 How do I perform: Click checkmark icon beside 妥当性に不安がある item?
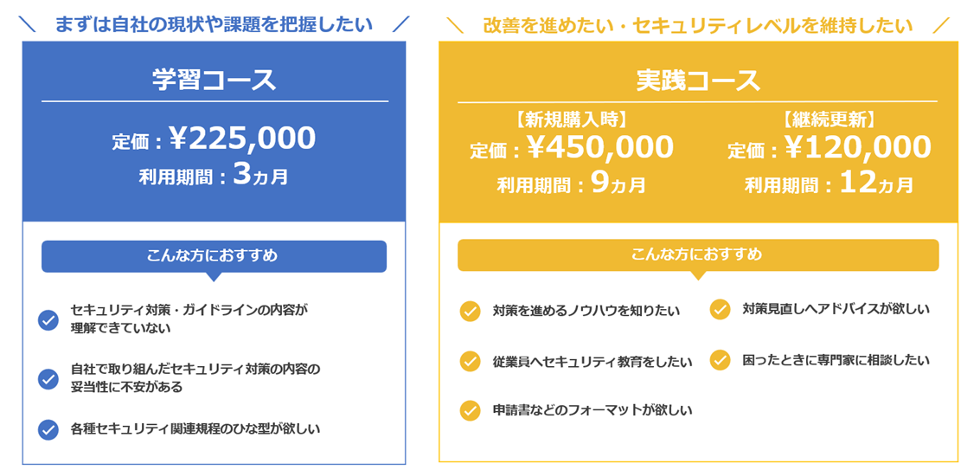(x=48, y=378)
